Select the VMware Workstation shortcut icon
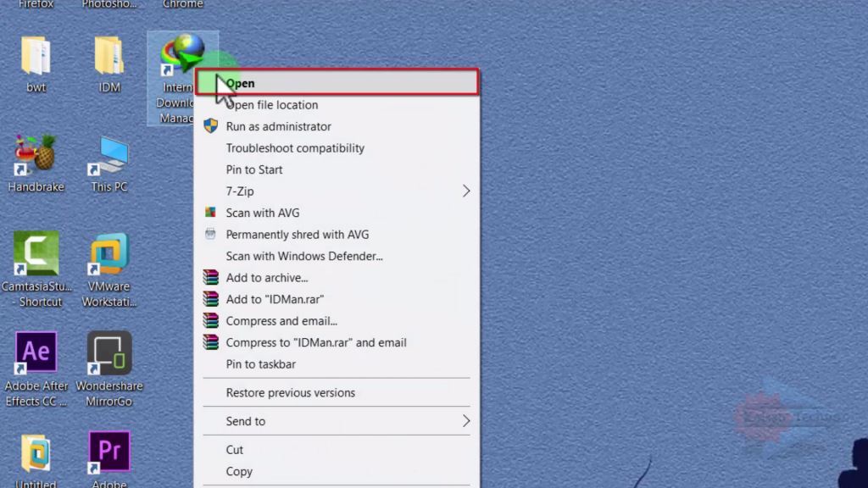The image size is (868, 488). coord(109,253)
